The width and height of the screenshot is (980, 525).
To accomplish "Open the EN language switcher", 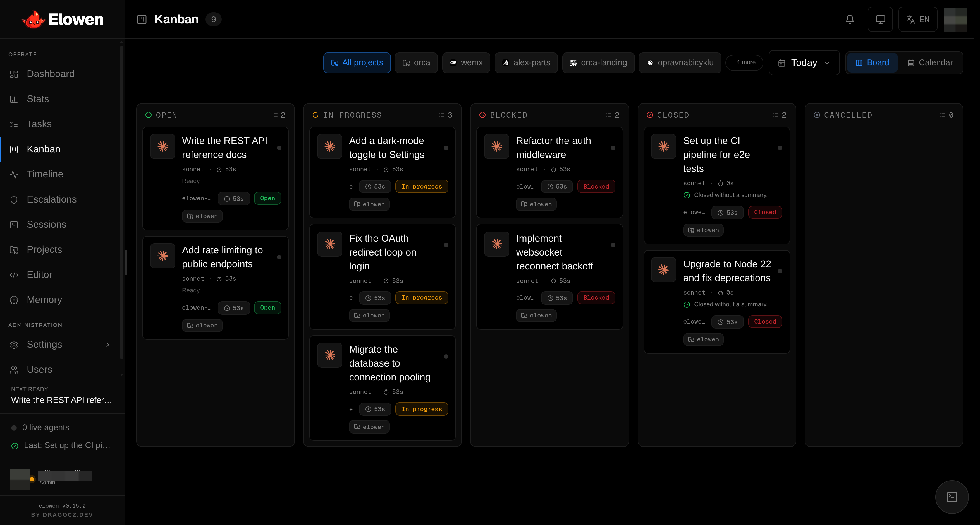I will [918, 20].
